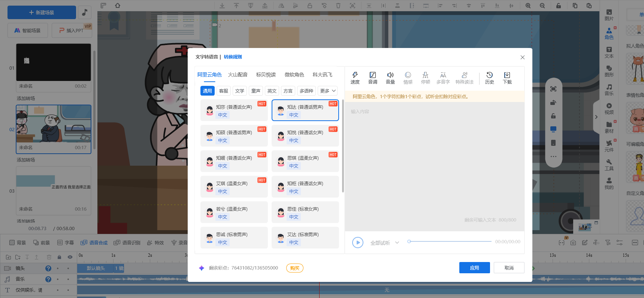Click the 情感 emotion icon

pyautogui.click(x=408, y=78)
